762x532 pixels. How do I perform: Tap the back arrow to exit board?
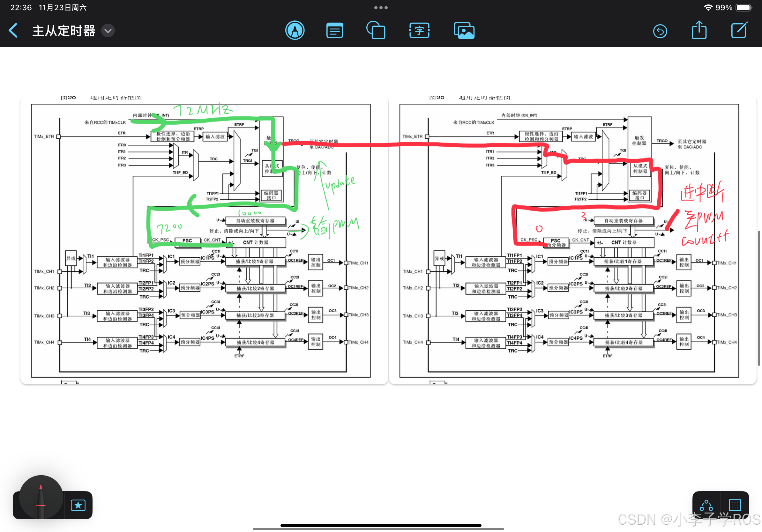click(x=13, y=31)
